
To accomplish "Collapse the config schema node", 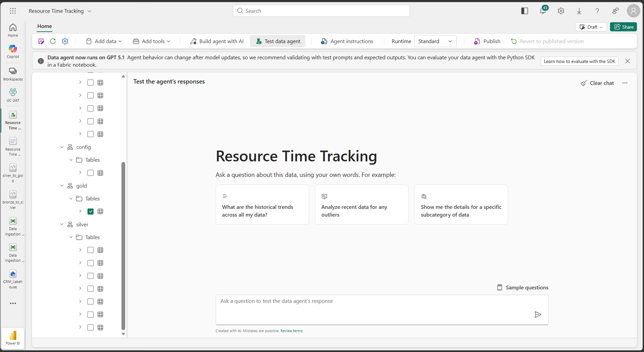I will [62, 147].
